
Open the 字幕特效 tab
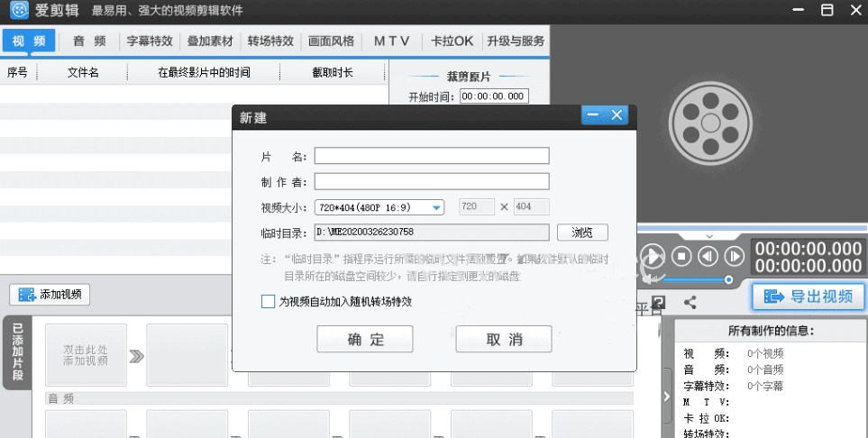tap(150, 41)
